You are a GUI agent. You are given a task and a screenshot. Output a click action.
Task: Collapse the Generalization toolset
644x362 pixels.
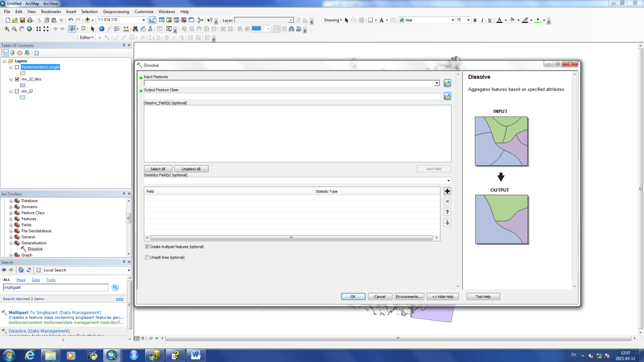(11, 243)
